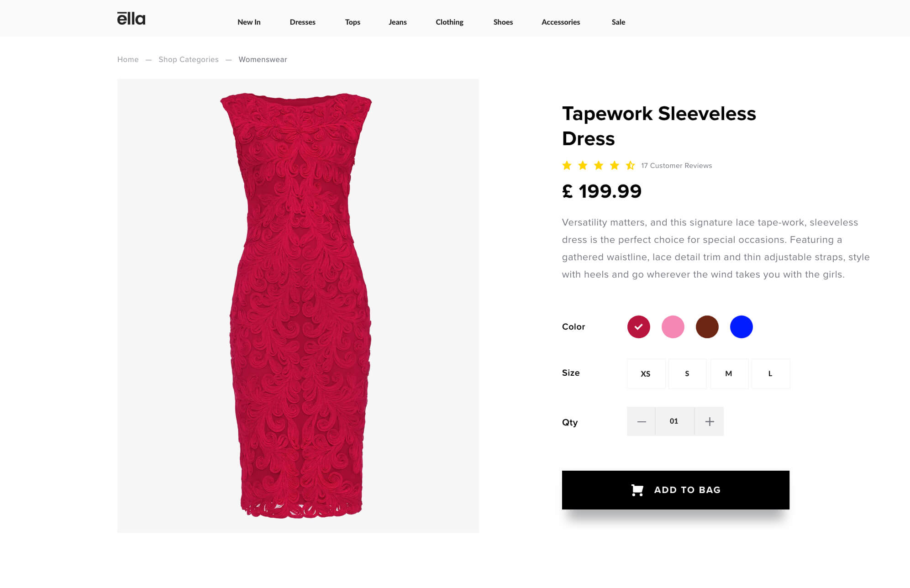Screen dimensions: 910x588
Task: Select size XS
Action: pyautogui.click(x=646, y=373)
